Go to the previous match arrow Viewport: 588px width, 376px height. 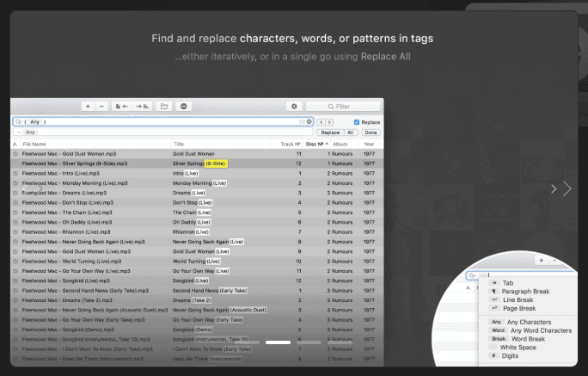(321, 122)
